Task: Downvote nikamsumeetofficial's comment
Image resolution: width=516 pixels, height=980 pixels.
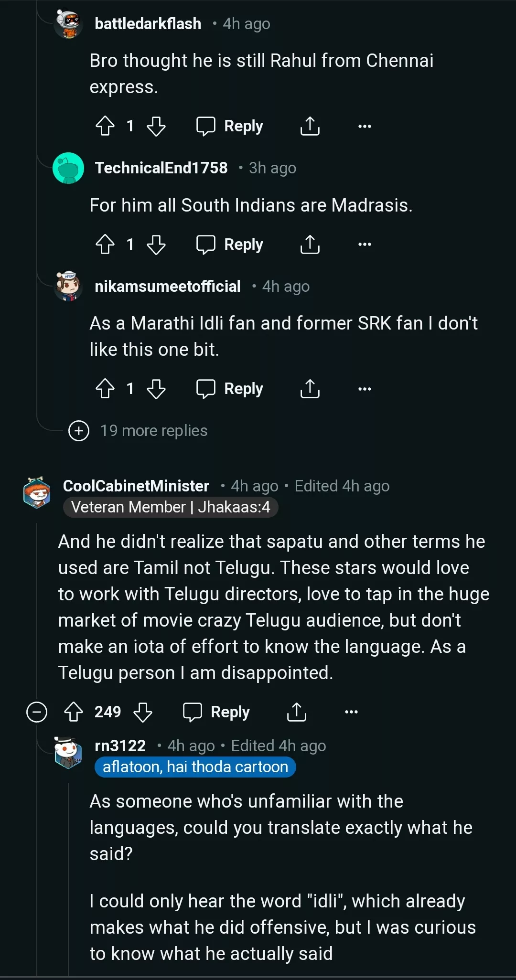Action: 156,389
